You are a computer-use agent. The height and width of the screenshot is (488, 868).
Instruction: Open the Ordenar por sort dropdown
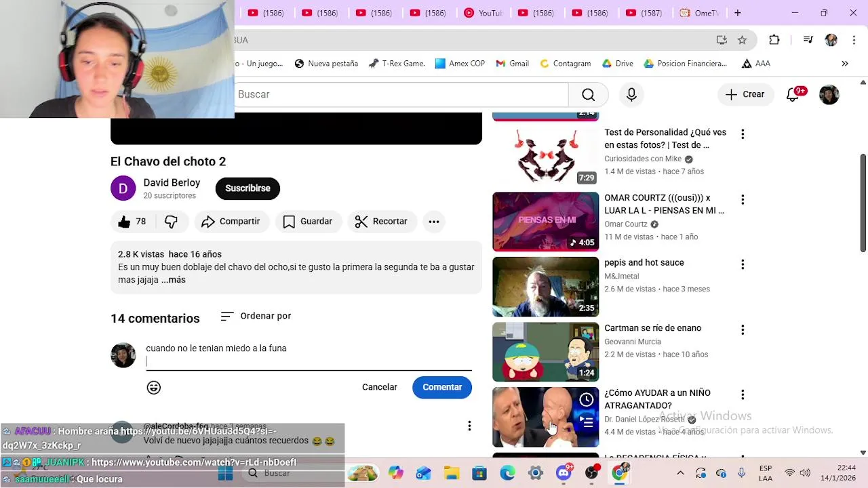pyautogui.click(x=256, y=316)
